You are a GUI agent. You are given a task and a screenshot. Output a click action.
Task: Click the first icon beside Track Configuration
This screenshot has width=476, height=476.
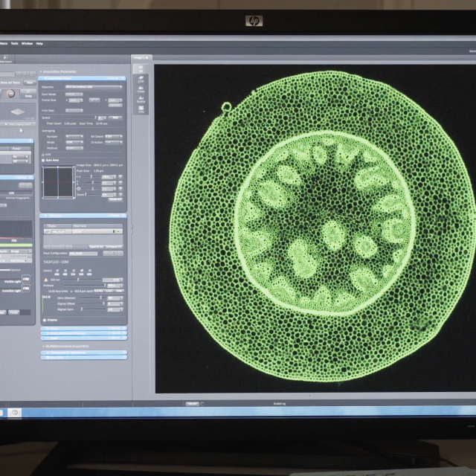point(106,253)
